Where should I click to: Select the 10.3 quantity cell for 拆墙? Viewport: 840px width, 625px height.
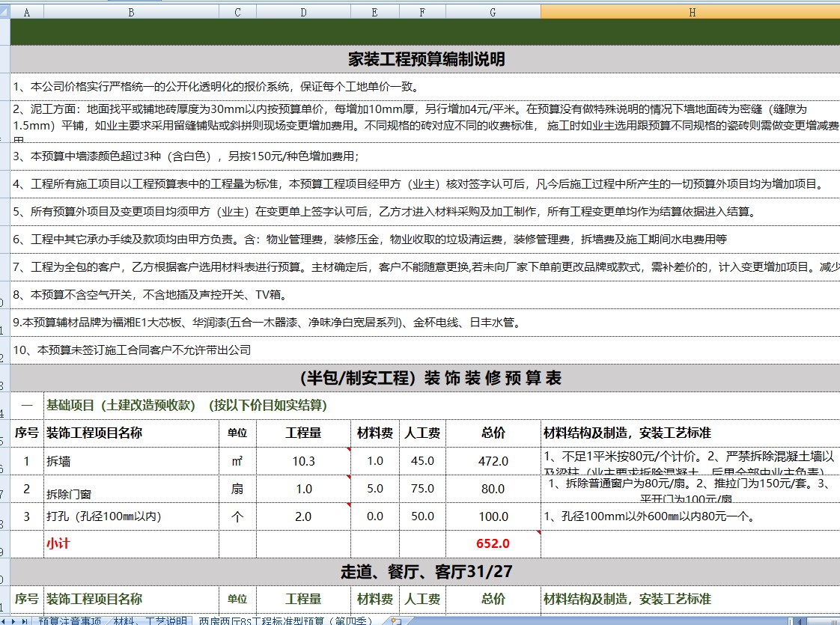[303, 461]
